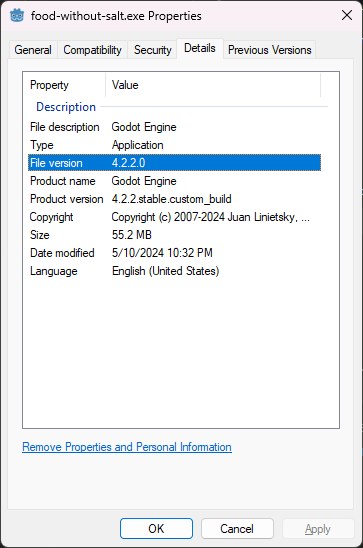363x548 pixels.
Task: View the Previous Versions tab
Action: 269,50
